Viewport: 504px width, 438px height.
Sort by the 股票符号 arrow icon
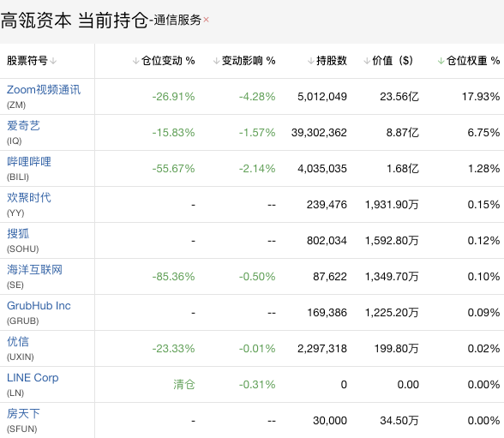click(53, 60)
